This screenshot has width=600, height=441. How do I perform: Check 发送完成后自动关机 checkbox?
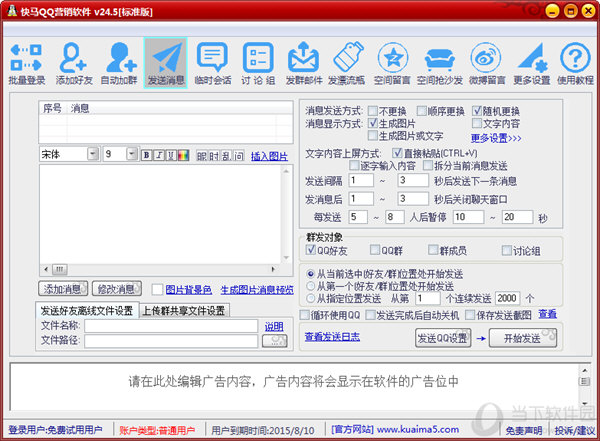[x=370, y=315]
